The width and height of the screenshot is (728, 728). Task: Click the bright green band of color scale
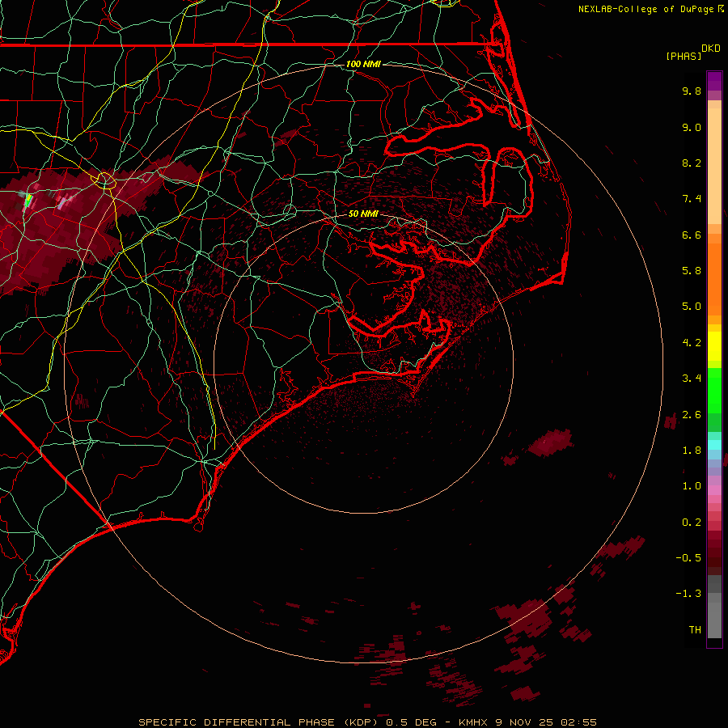714,390
